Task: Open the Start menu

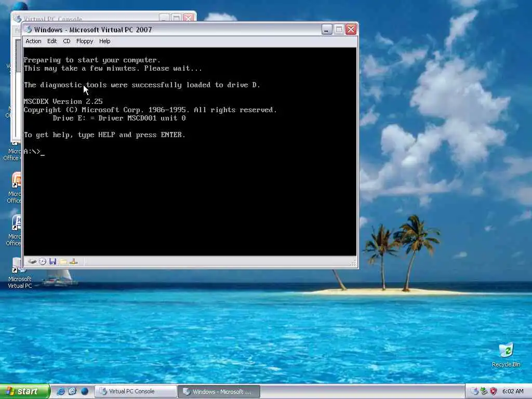Action: point(24,392)
